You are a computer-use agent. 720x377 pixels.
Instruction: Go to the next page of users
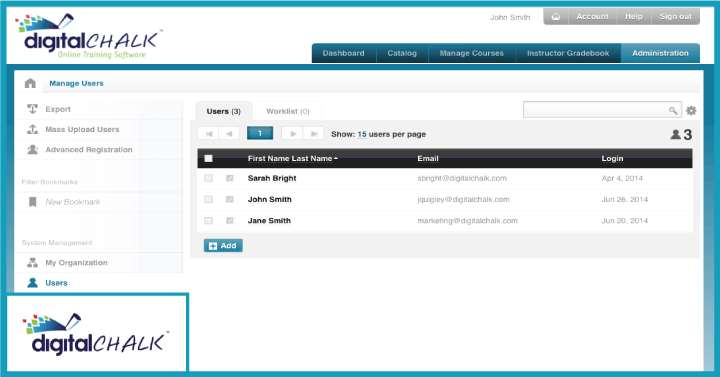[x=293, y=134]
